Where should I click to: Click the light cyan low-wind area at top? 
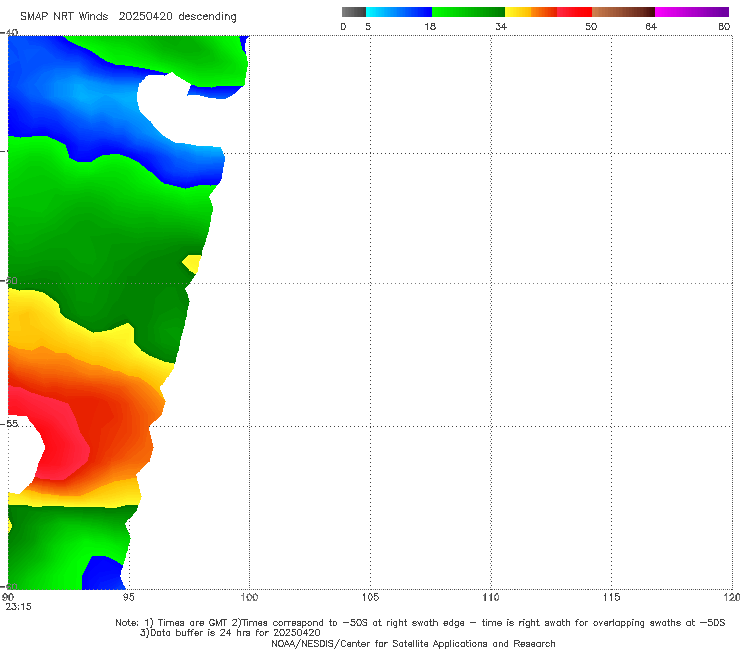(83, 94)
